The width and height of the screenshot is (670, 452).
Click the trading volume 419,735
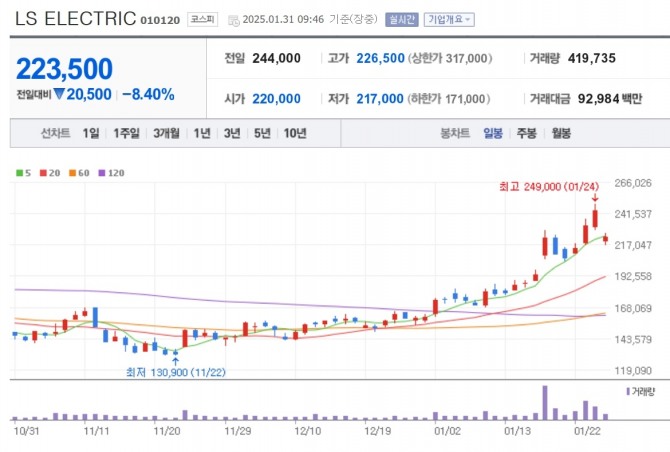592,58
